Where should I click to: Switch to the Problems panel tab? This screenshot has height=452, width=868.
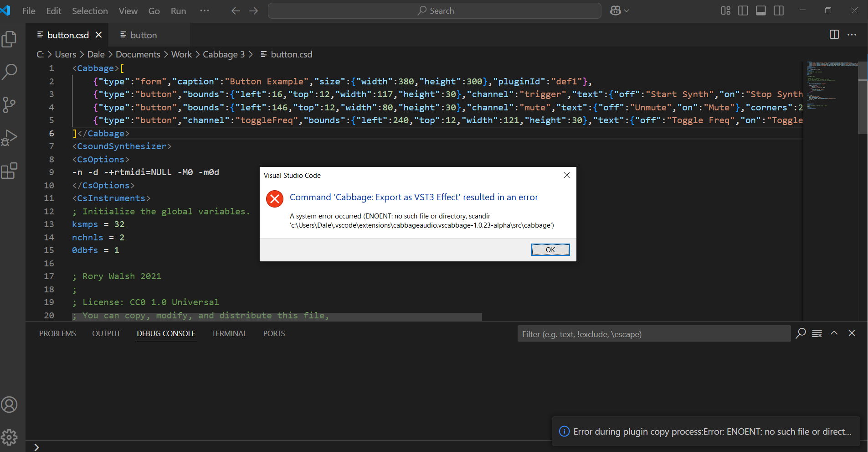(57, 333)
